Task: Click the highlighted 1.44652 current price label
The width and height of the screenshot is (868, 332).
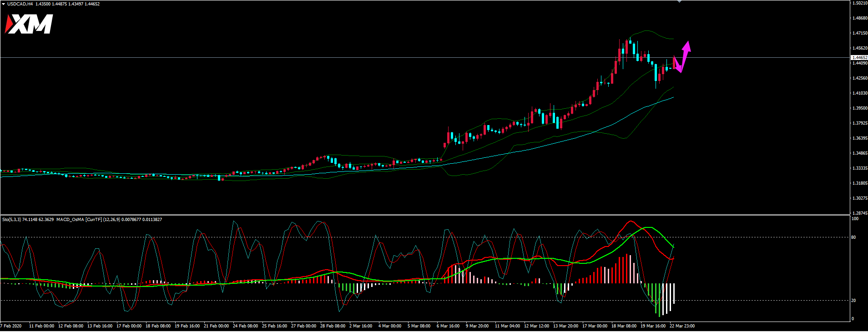Action: coord(859,58)
